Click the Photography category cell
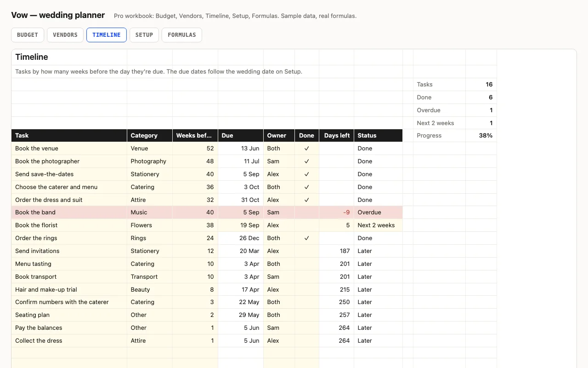The image size is (588, 368). tap(150, 161)
